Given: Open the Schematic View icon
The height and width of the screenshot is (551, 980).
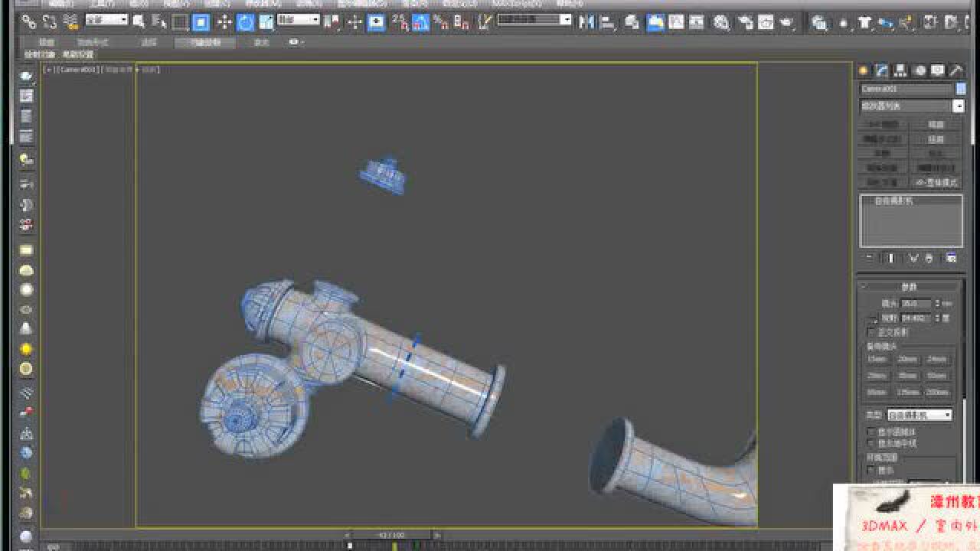Looking at the screenshot, I should [697, 22].
